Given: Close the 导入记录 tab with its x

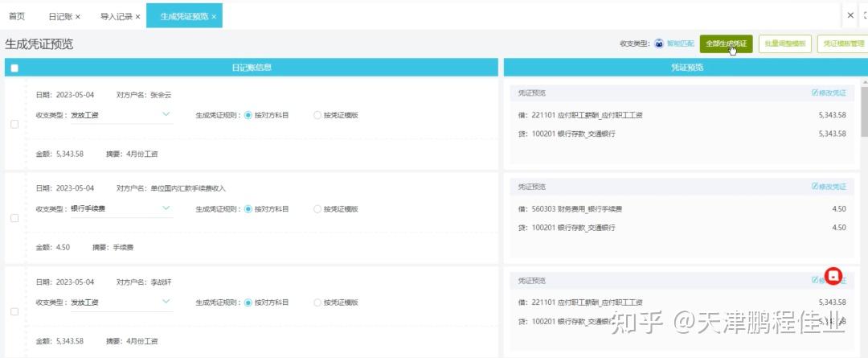Looking at the screenshot, I should (x=138, y=17).
